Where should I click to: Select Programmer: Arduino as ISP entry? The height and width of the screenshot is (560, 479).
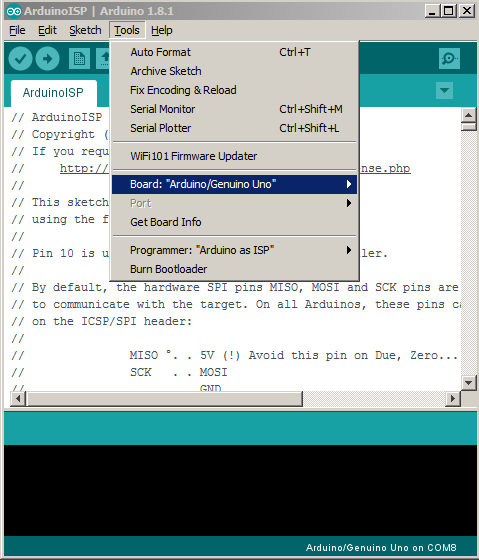(234, 250)
